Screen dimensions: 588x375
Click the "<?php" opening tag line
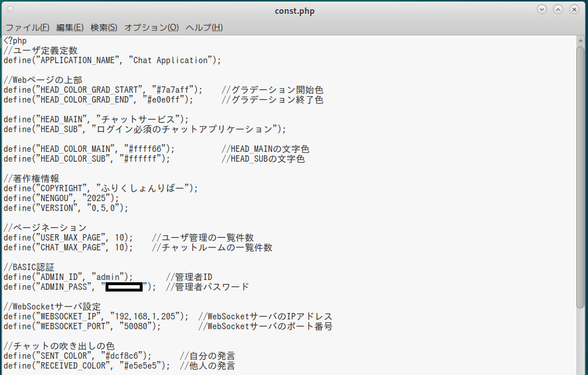point(15,41)
